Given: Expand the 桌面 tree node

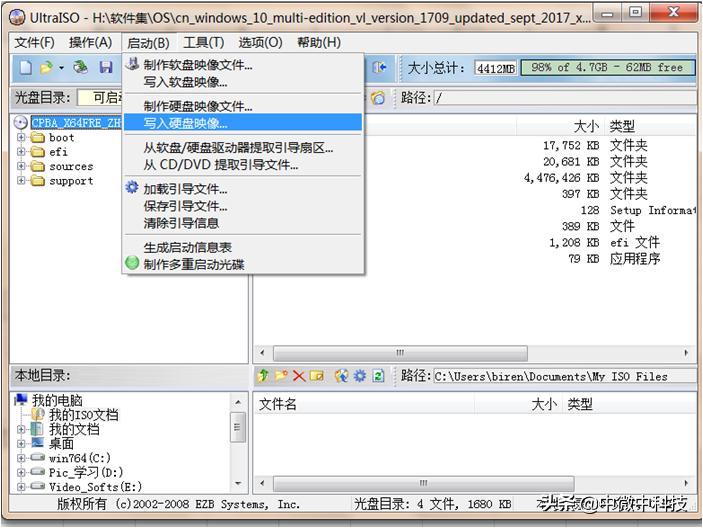Looking at the screenshot, I should (x=21, y=444).
